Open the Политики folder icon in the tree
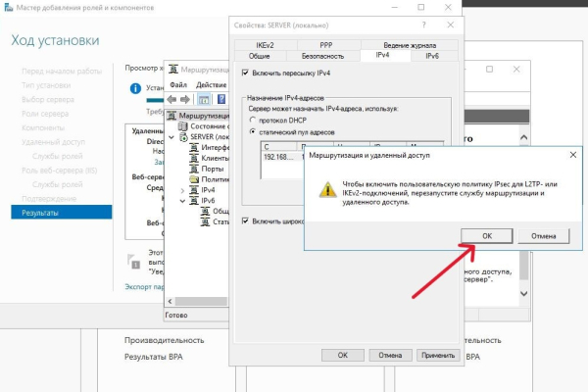This screenshot has width=588, height=392. pyautogui.click(x=194, y=179)
